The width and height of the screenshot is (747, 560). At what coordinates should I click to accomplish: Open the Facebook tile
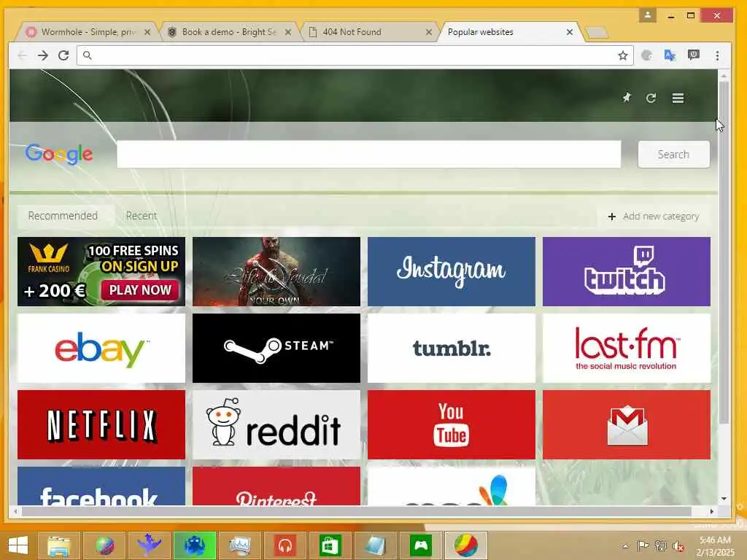[x=101, y=486]
